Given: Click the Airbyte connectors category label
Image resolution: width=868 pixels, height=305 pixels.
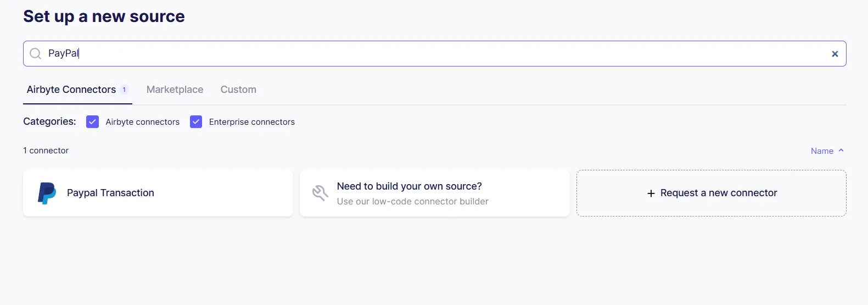Looking at the screenshot, I should (143, 122).
